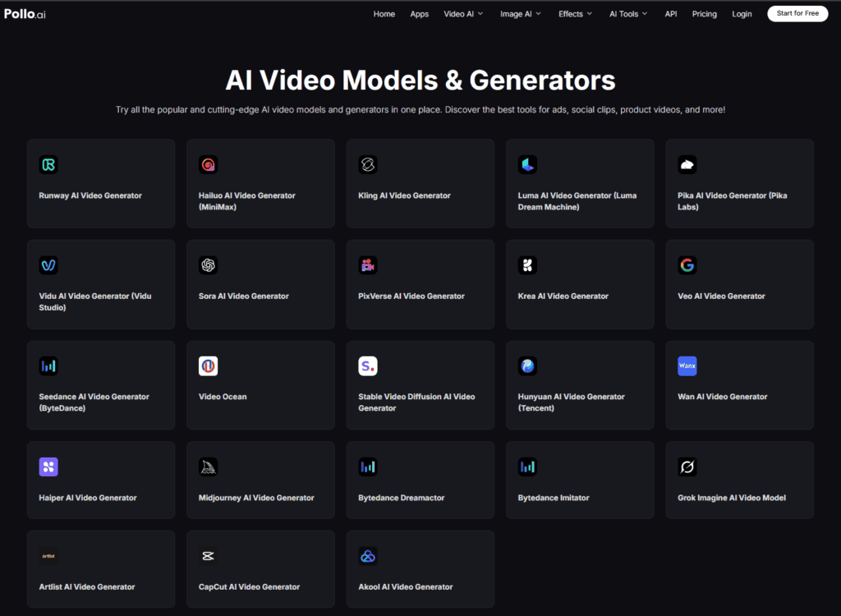Image resolution: width=841 pixels, height=616 pixels.
Task: Open the Apps nav item
Action: tap(420, 14)
